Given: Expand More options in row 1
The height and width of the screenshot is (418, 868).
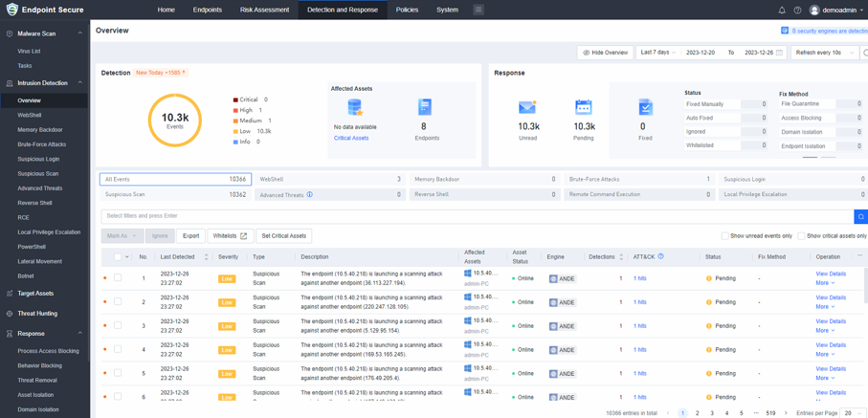Looking at the screenshot, I should (x=825, y=283).
